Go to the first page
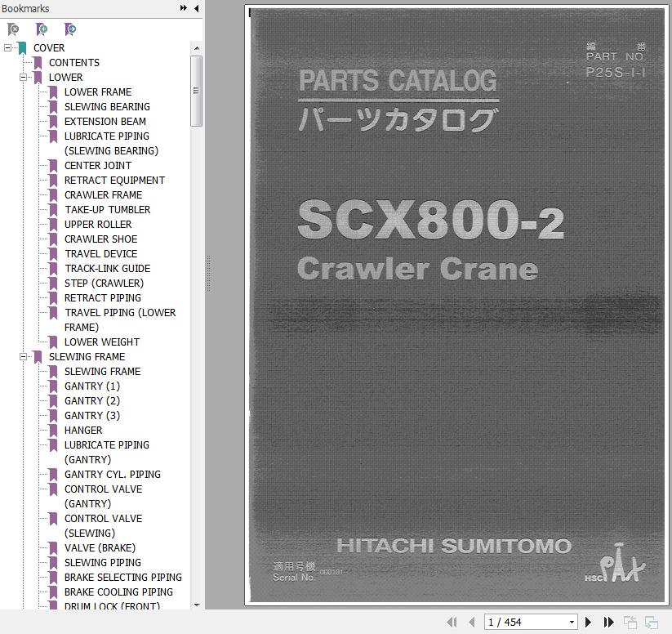Screen dimensions: 672x634 pos(452,622)
